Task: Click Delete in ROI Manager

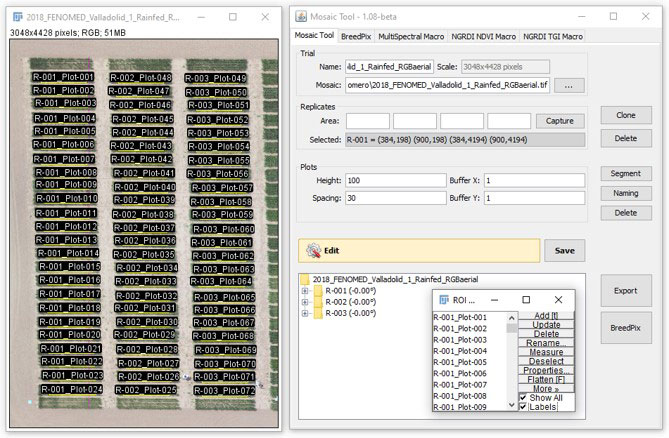Action: (x=546, y=334)
